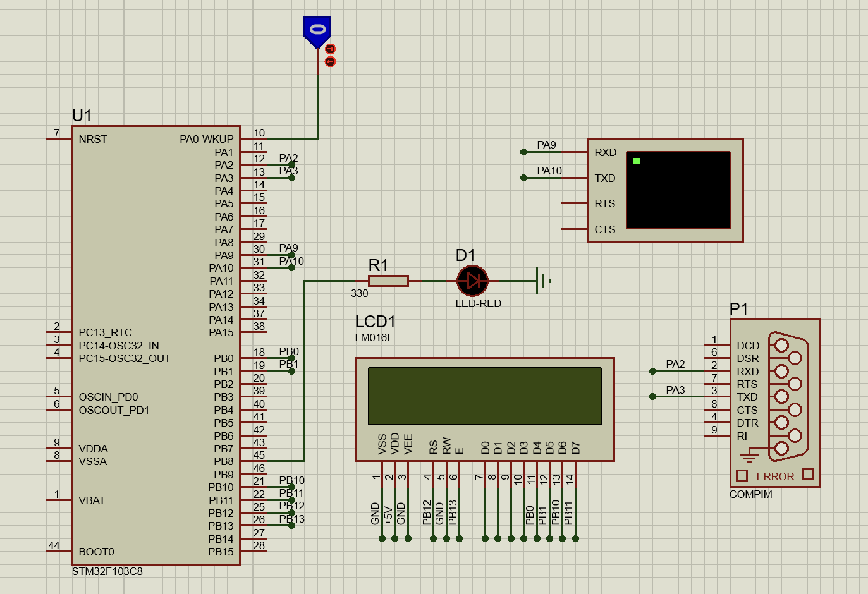Select the D1 reference label above the LED
Screen dimensions: 868x594
click(x=465, y=255)
